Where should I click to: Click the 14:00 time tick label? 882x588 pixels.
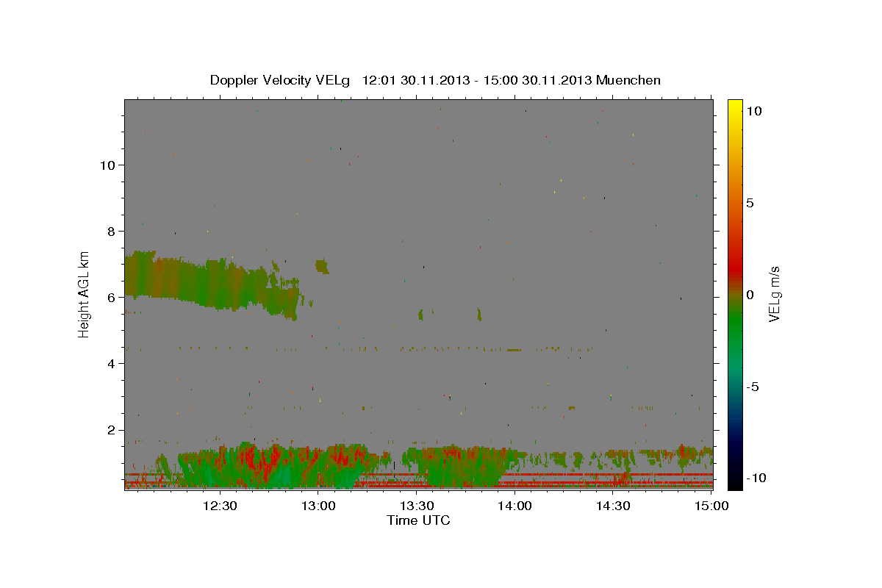pos(514,506)
